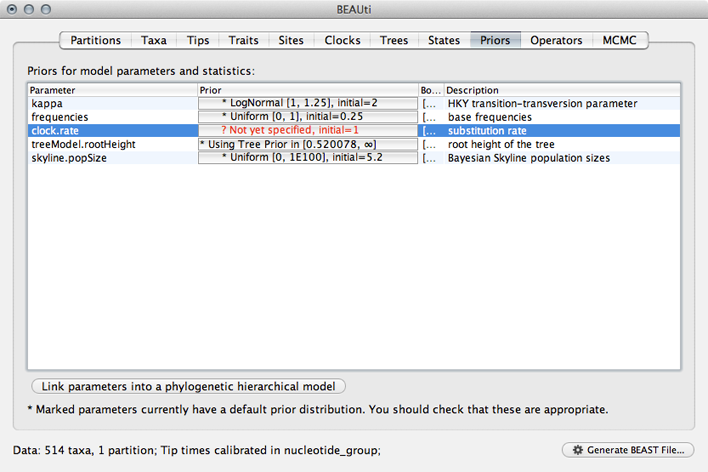Open the Sites tab
708x472 pixels.
(x=291, y=40)
